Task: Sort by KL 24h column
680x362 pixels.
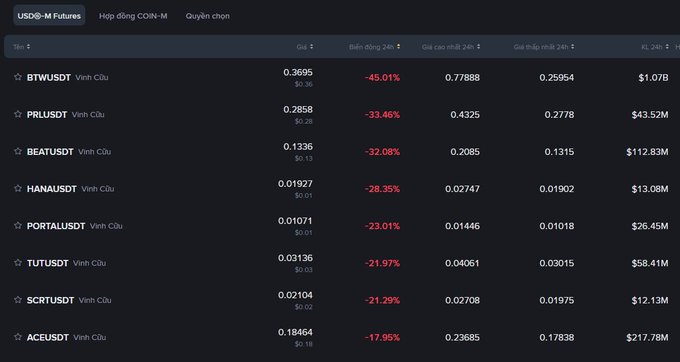Action: (655, 47)
